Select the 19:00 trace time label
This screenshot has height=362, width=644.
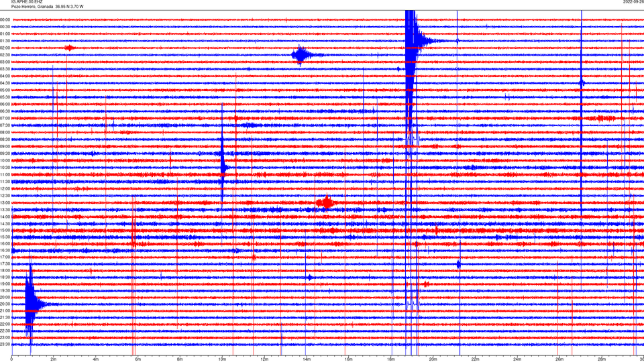(x=5, y=284)
